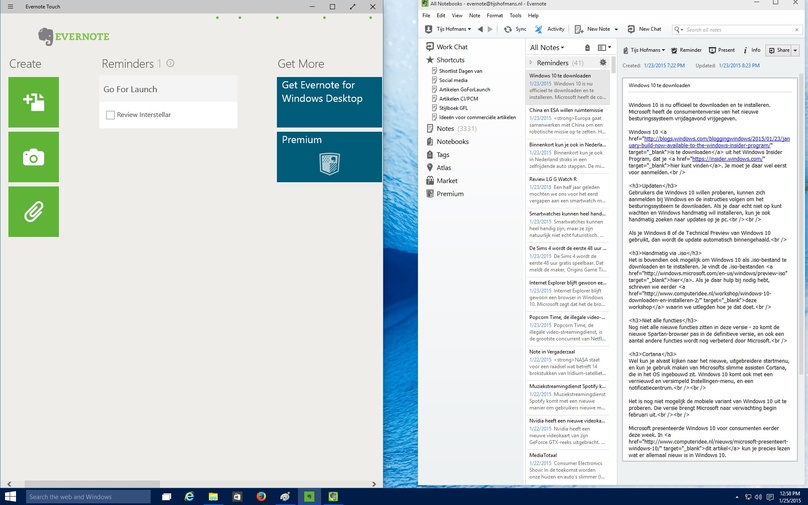Open the New Note dropdown arrow
This screenshot has width=808, height=505.
tap(616, 29)
